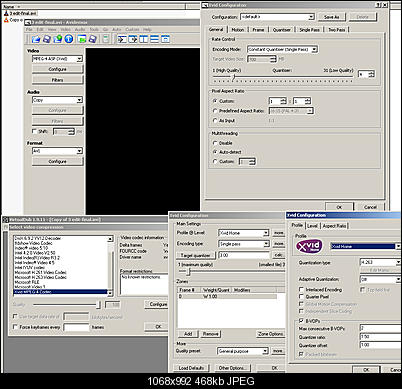Switch to the Two Pass tab
This screenshot has width=402, height=389.
click(x=337, y=30)
